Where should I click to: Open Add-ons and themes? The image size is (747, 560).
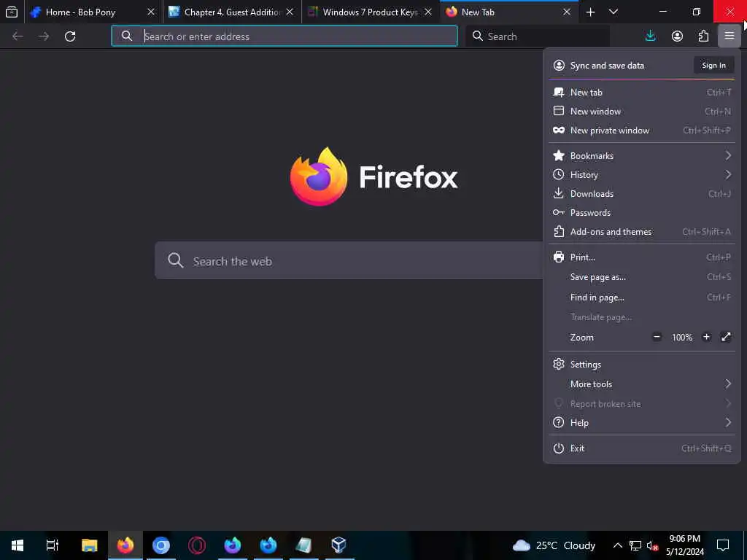click(642, 232)
